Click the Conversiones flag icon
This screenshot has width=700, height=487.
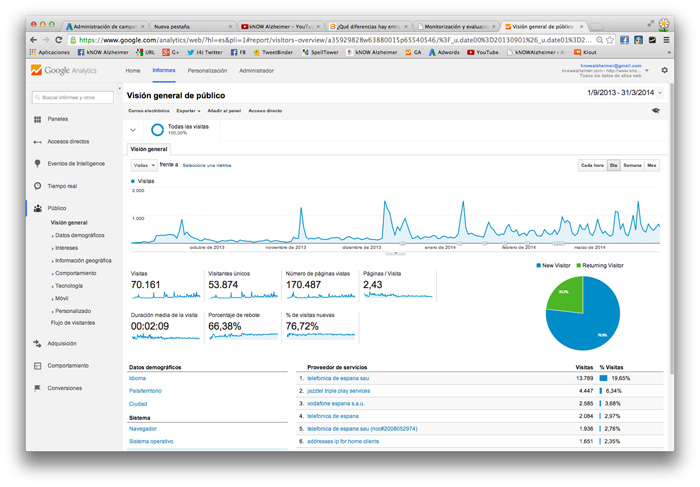click(38, 388)
